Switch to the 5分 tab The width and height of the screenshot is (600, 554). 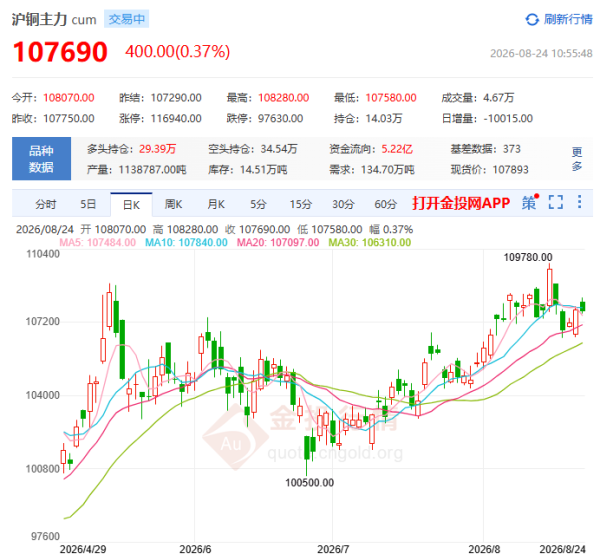[x=258, y=204]
